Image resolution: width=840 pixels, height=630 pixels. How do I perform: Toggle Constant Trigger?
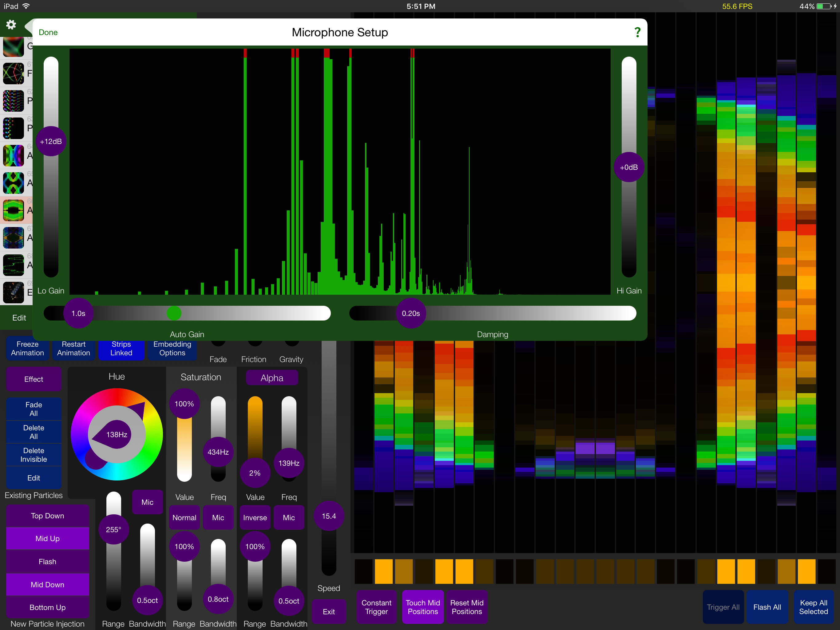pyautogui.click(x=376, y=607)
